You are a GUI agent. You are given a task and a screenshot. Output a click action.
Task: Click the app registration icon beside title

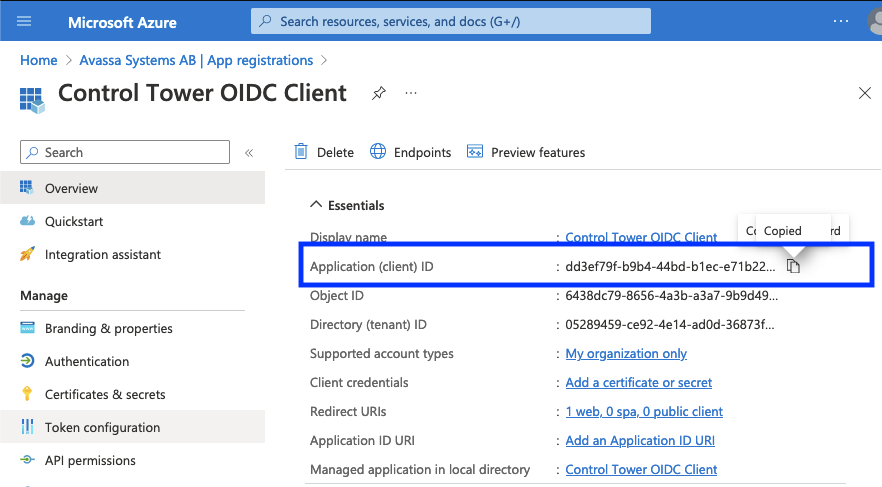(32, 100)
